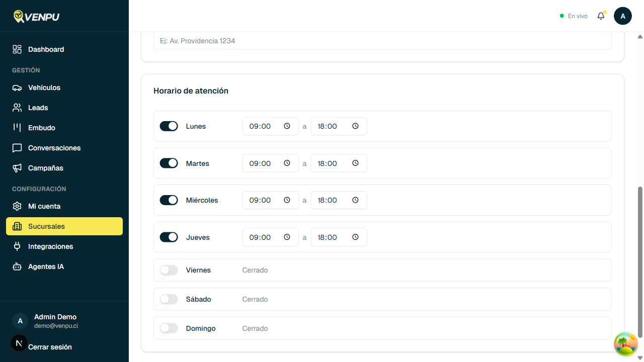Click the notification bell icon

[x=601, y=16]
